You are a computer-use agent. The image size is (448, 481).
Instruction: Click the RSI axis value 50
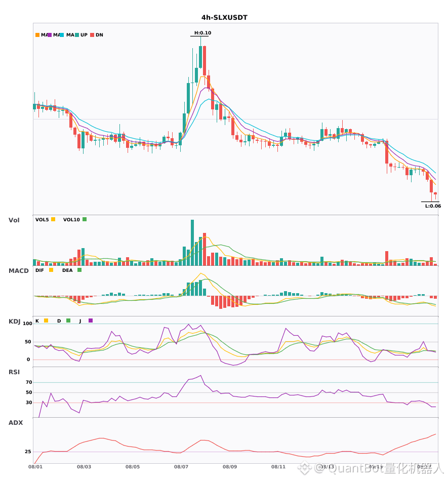coord(29,392)
